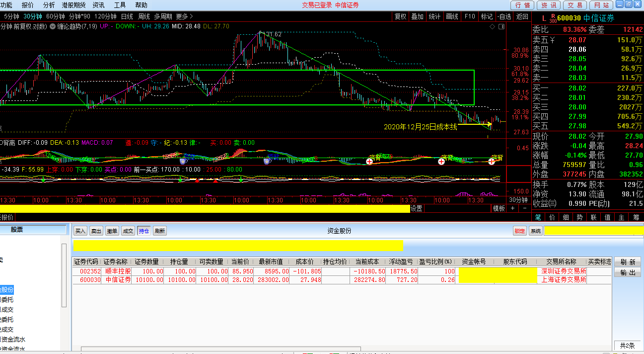Viewport: 644px width, 354px height.
Task: Select the 价 tab in quote panel
Action: pos(553,217)
